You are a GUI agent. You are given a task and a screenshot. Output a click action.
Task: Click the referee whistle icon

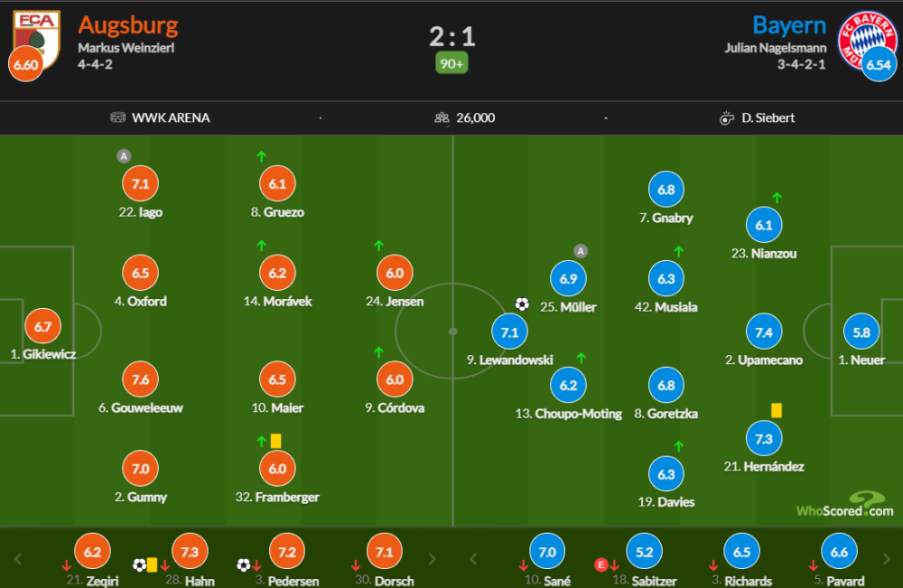(x=727, y=117)
